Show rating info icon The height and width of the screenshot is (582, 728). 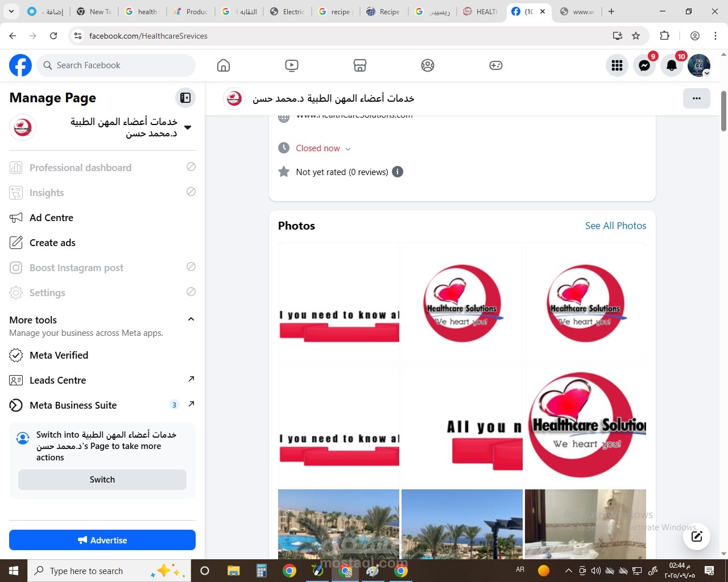398,172
